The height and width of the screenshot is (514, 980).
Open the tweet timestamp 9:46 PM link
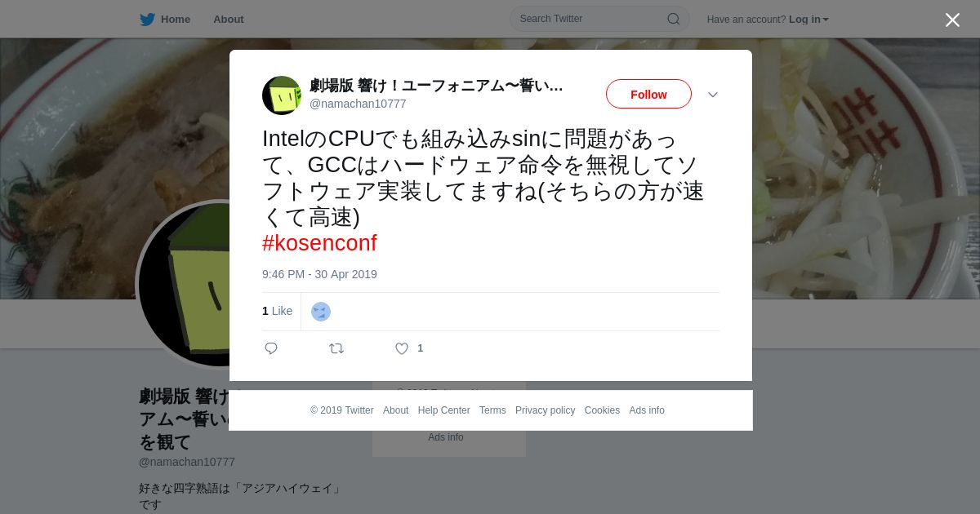319,274
